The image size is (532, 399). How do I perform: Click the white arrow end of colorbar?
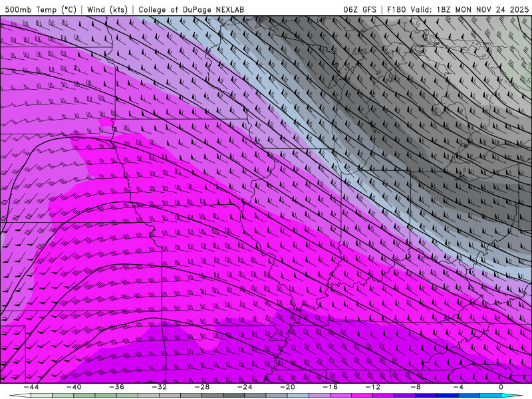[21, 396]
